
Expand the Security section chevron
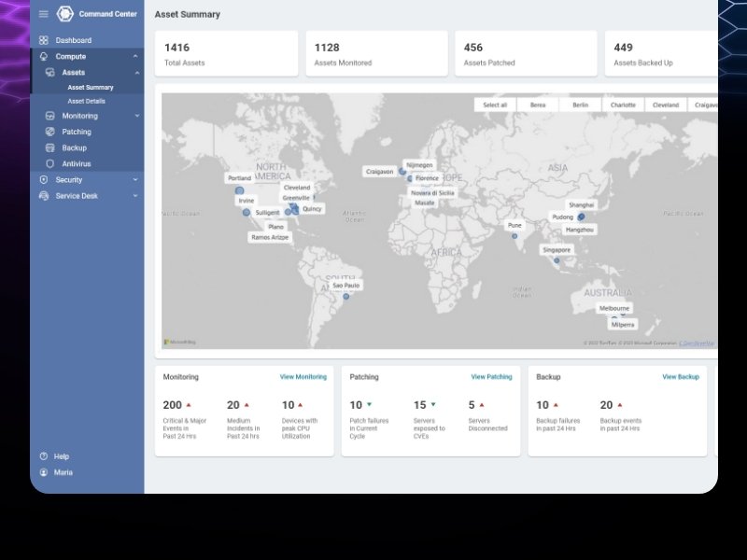pos(135,179)
